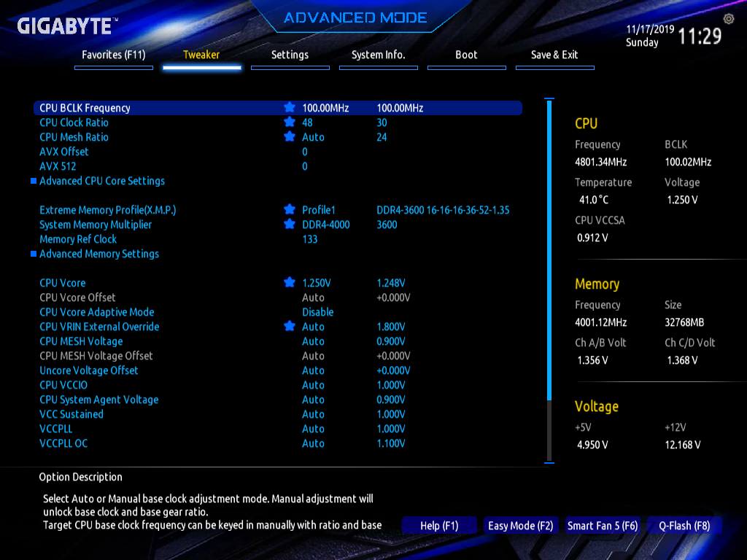Select the Uncore Voltage Offset row

pos(278,370)
